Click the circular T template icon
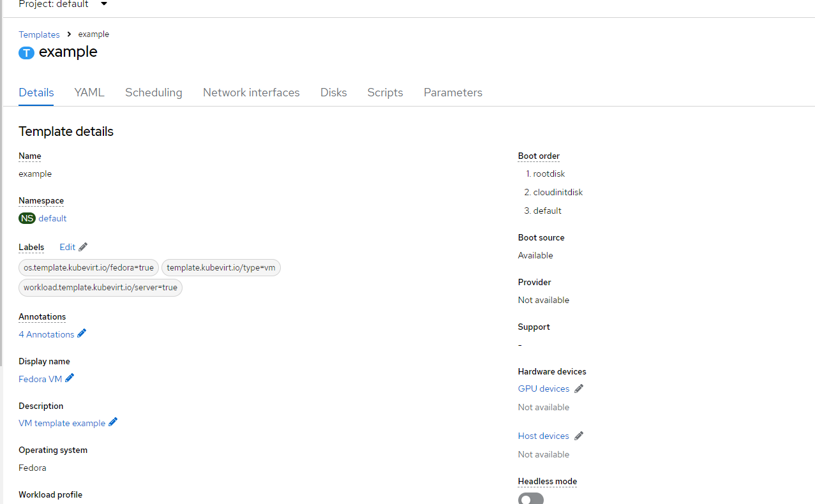Image resolution: width=815 pixels, height=504 pixels. tap(26, 52)
